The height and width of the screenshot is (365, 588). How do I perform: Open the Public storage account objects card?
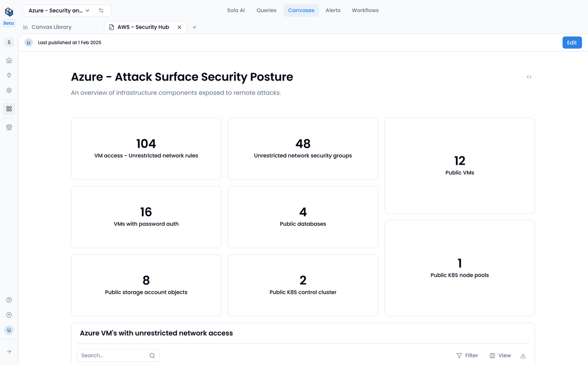coord(146,285)
